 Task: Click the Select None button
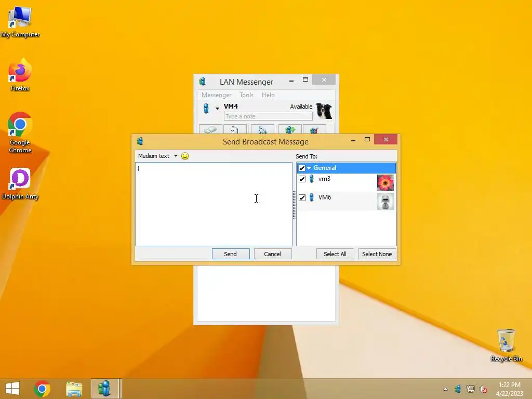click(377, 254)
